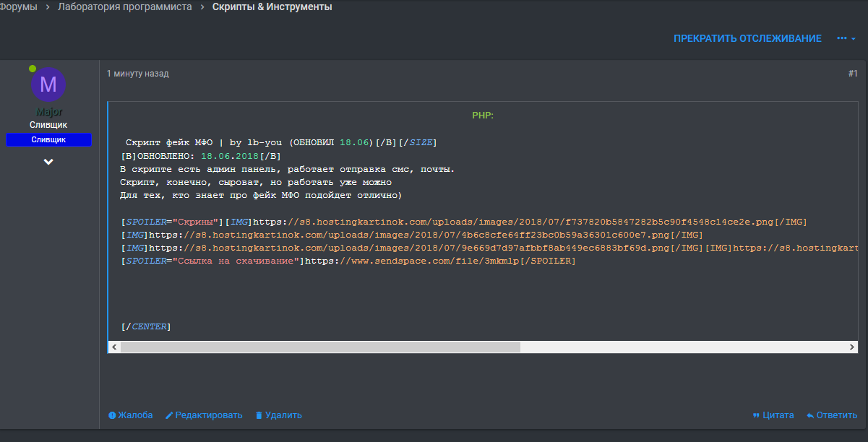Open the Лаборатория программиста breadcrumb

pos(125,7)
